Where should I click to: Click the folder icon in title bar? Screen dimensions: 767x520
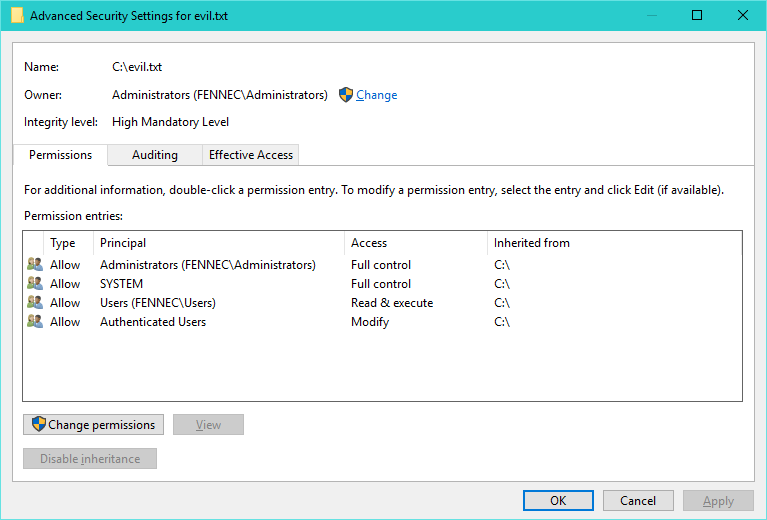17,16
